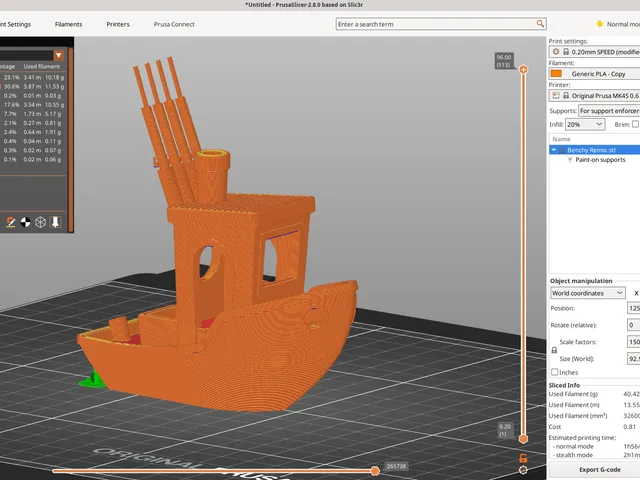
Task: Click the Size [World] value field
Action: click(x=633, y=359)
